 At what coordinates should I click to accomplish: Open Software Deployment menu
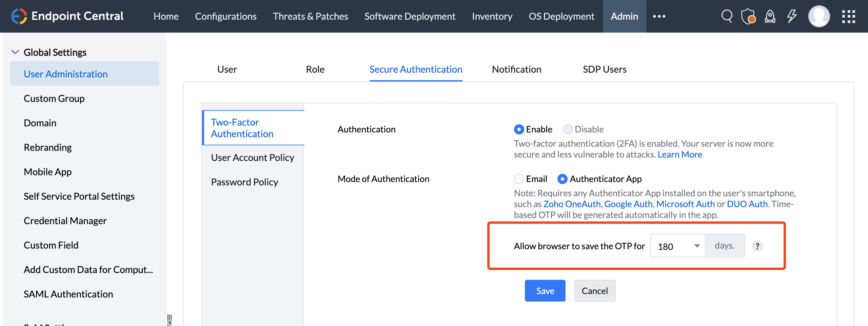tap(410, 16)
